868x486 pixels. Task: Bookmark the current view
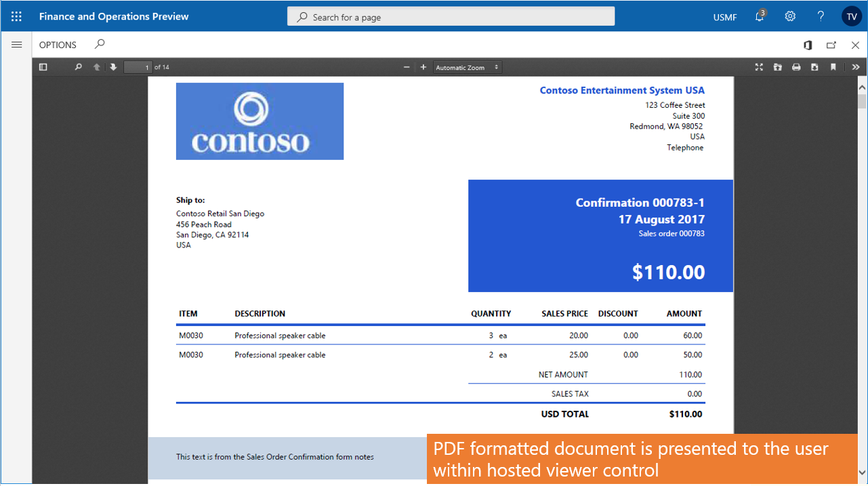(x=833, y=67)
